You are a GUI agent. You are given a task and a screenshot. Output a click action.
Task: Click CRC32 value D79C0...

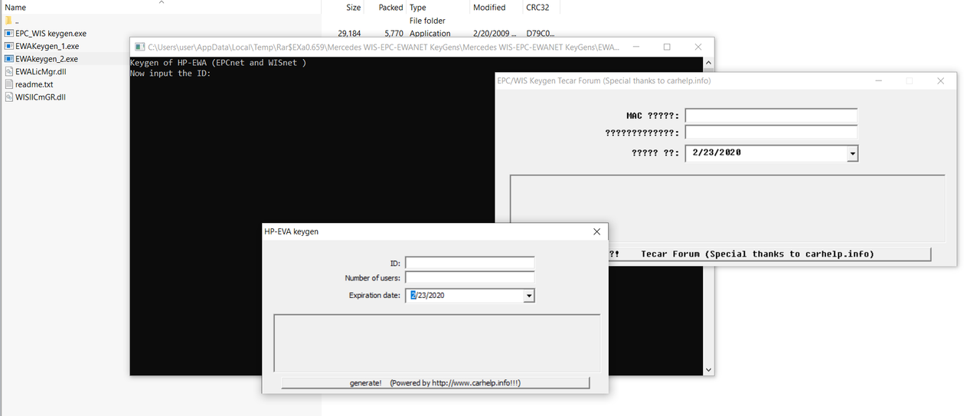click(541, 34)
